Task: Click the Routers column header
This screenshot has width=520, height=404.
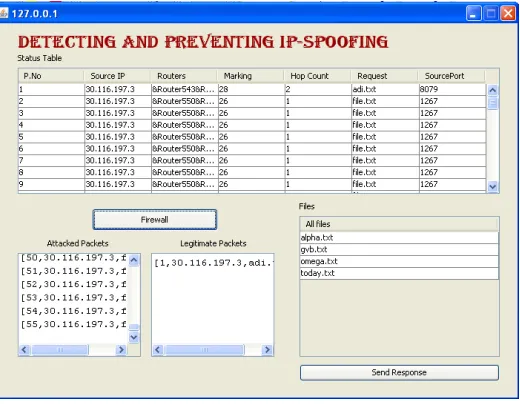Action: point(184,76)
